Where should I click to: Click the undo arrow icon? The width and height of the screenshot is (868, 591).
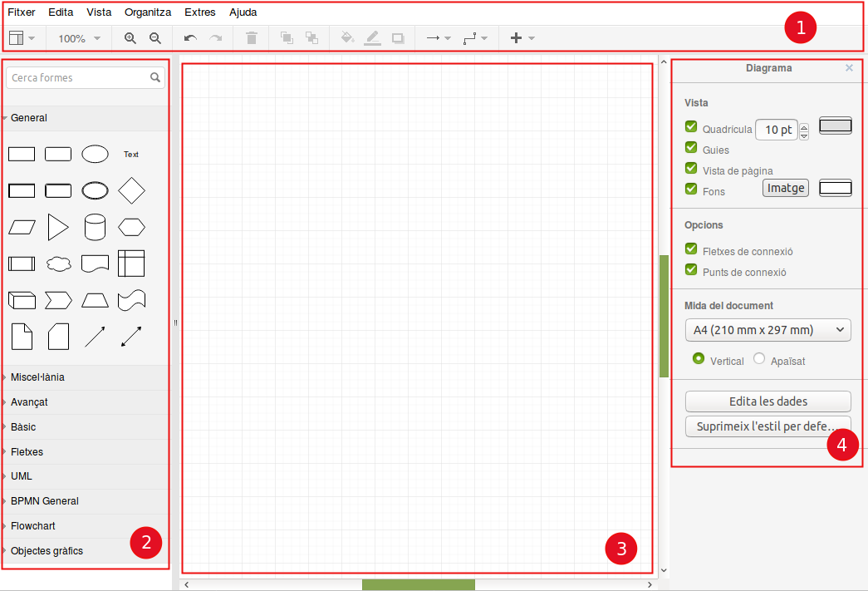[190, 38]
